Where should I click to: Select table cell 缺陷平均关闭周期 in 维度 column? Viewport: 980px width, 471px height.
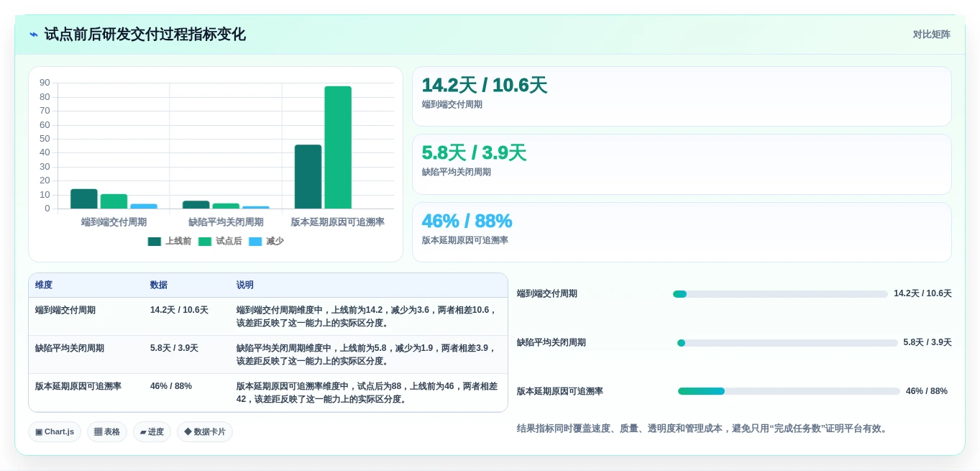coord(70,348)
